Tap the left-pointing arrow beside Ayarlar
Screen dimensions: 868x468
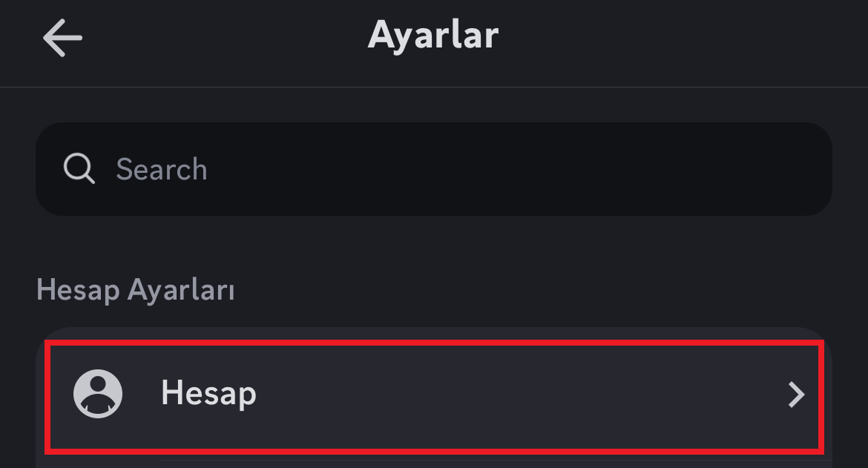coord(62,37)
